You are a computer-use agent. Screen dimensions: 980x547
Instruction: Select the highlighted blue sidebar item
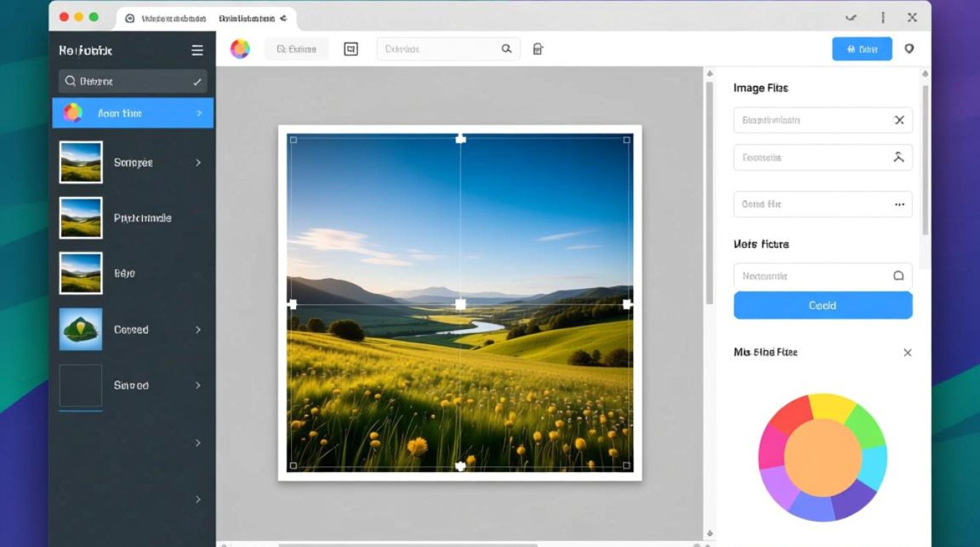click(133, 113)
